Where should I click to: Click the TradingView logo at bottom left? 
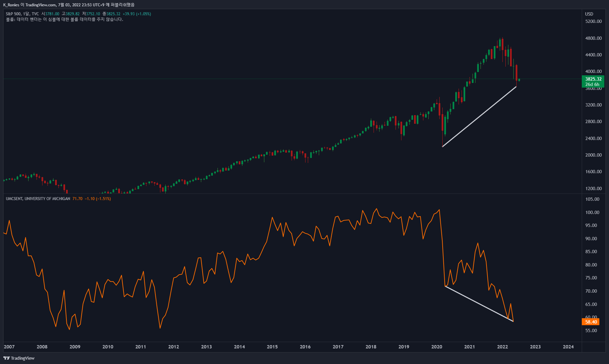point(19,358)
